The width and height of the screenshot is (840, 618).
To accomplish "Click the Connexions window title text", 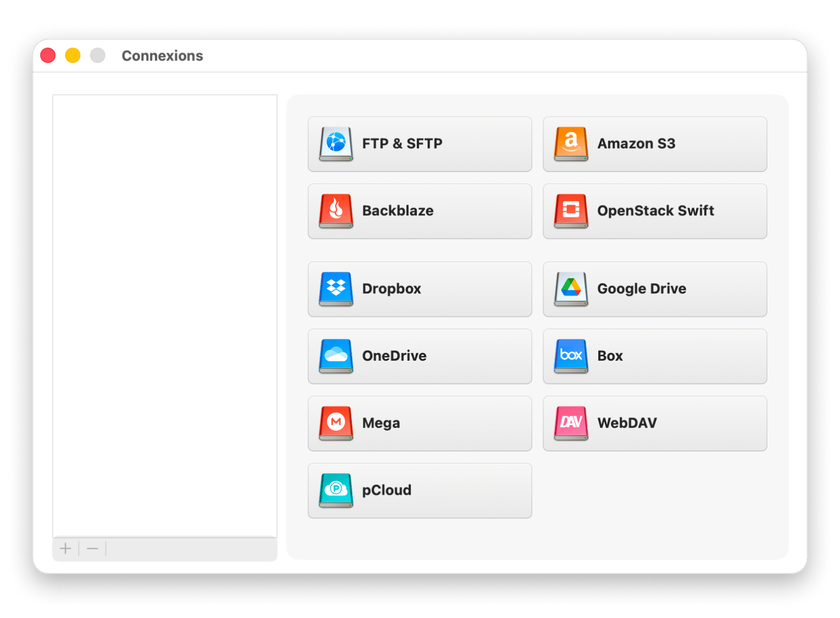I will [162, 56].
